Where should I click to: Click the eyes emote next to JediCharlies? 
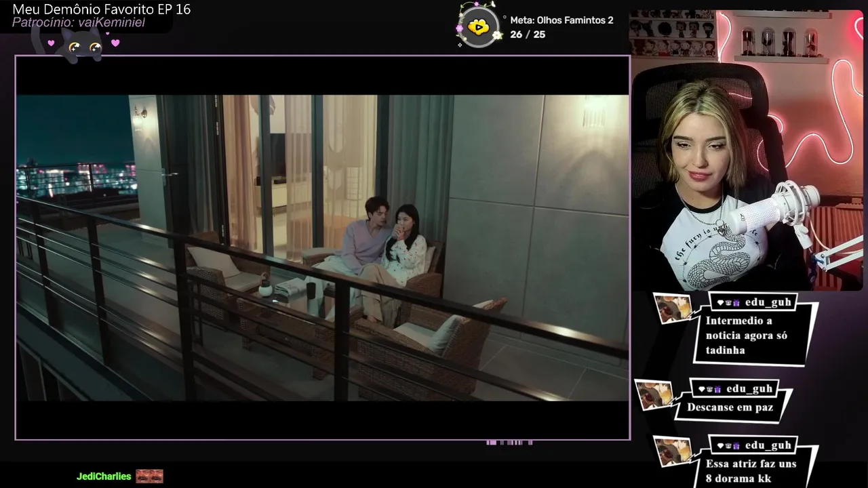[x=149, y=476]
